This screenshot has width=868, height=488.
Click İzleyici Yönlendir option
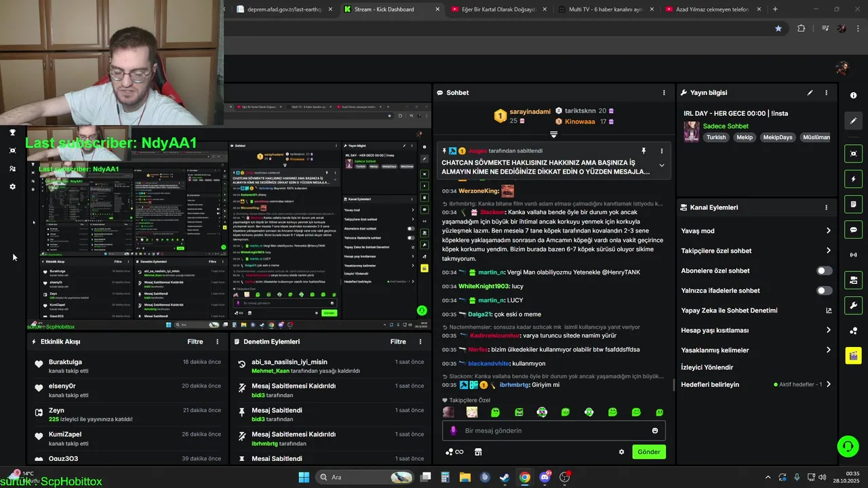point(707,367)
